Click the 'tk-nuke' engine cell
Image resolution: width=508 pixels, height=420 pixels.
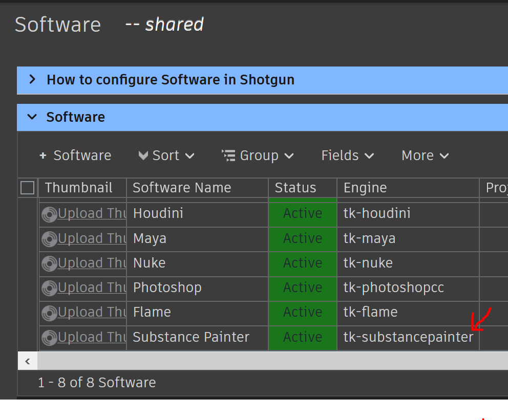(408, 264)
